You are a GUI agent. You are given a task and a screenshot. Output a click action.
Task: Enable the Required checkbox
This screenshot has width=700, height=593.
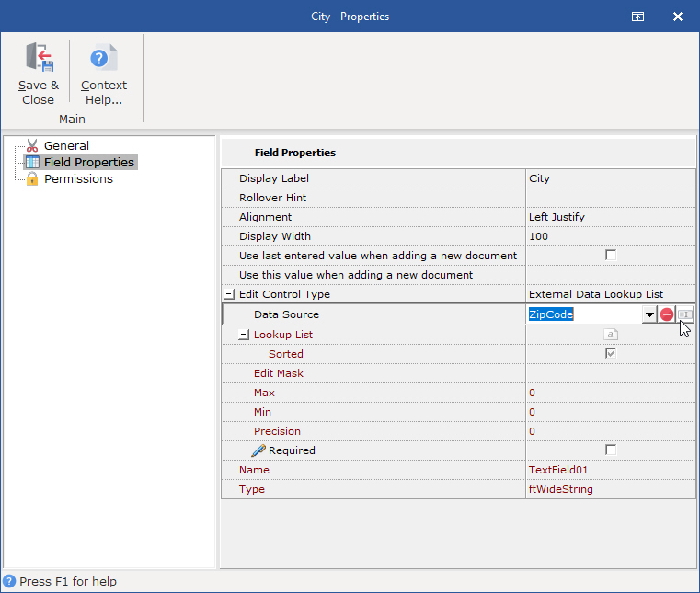[x=610, y=450]
